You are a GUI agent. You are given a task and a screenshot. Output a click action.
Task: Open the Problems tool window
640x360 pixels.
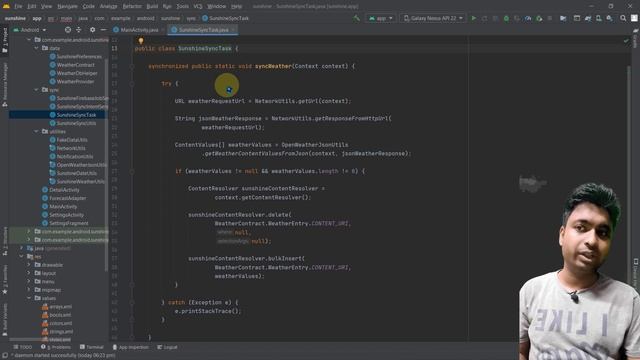pyautogui.click(x=56, y=347)
